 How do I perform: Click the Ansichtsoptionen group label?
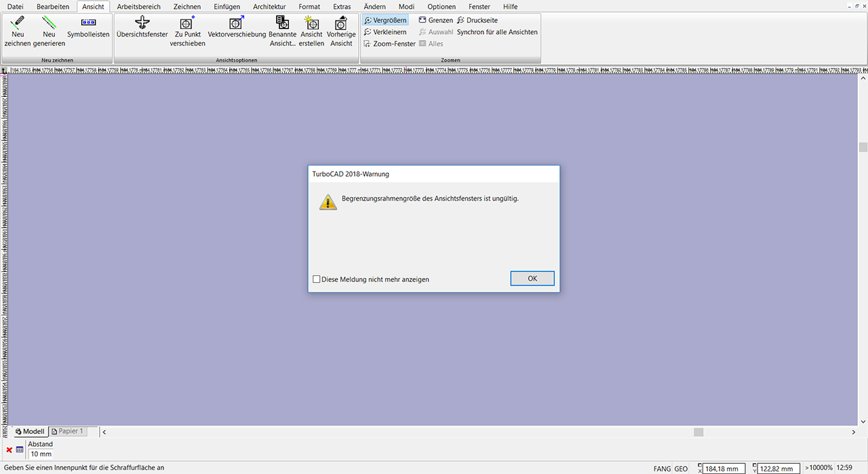[x=237, y=60]
